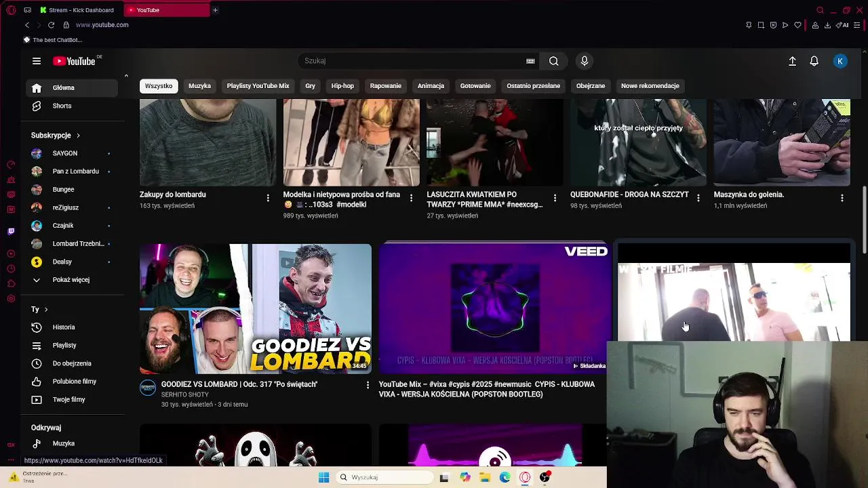Viewport: 868px width, 488px height.
Task: Select the Gotowanie filter chip
Action: [x=475, y=86]
